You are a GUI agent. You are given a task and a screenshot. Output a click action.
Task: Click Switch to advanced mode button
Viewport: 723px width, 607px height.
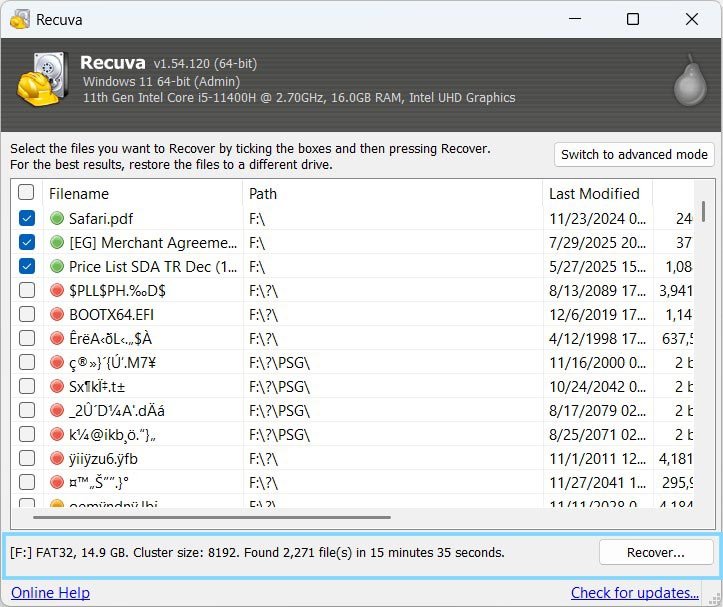(634, 155)
